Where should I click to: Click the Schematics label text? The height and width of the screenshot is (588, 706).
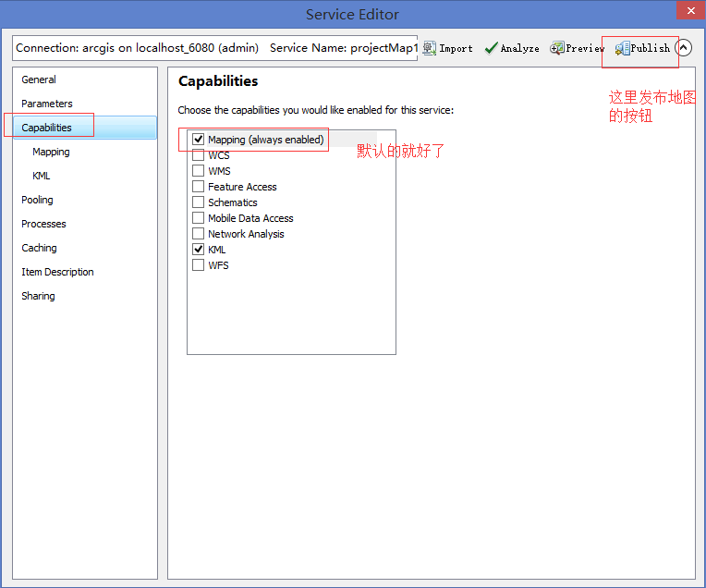tap(232, 202)
